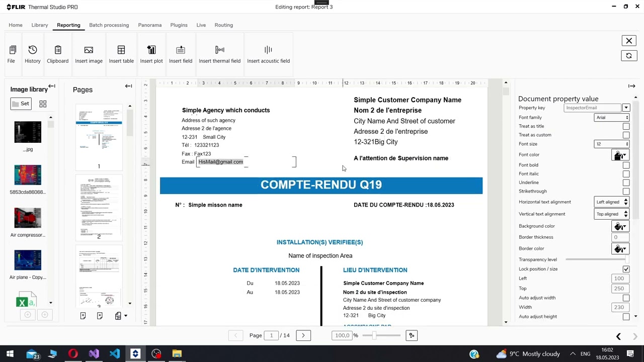Screen dimensions: 644x362
Task: Close the report editor with X button
Action: click(x=629, y=41)
